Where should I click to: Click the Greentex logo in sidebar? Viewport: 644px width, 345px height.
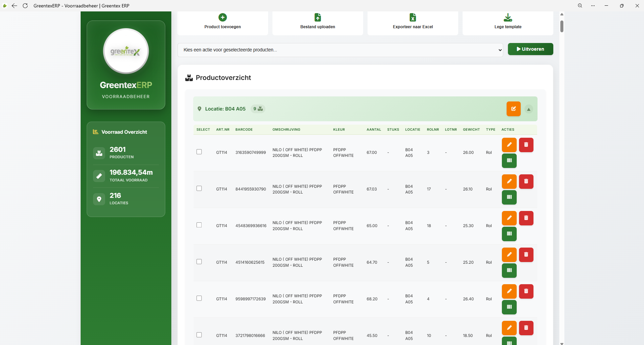pos(126,51)
